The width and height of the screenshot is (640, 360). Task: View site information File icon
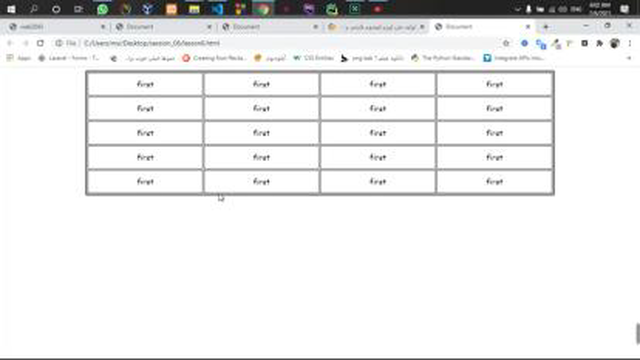[66, 43]
